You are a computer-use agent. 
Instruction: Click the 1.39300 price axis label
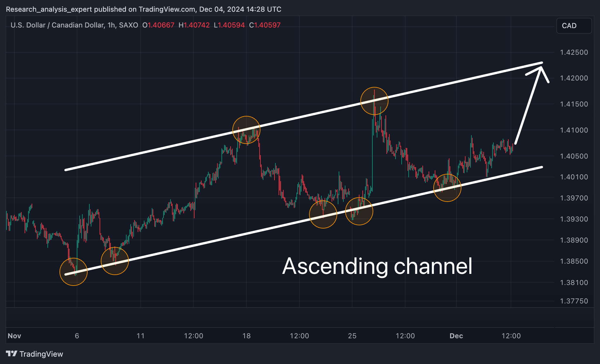[x=574, y=219]
